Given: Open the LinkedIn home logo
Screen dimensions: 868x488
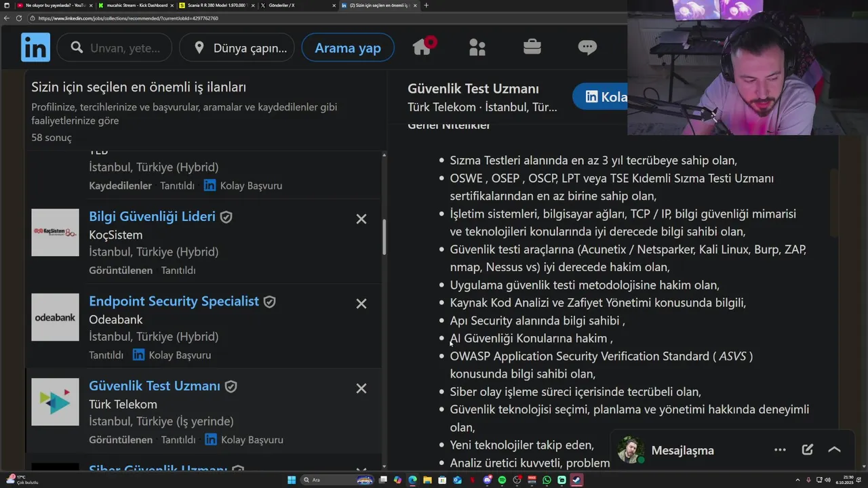Looking at the screenshot, I should (35, 47).
